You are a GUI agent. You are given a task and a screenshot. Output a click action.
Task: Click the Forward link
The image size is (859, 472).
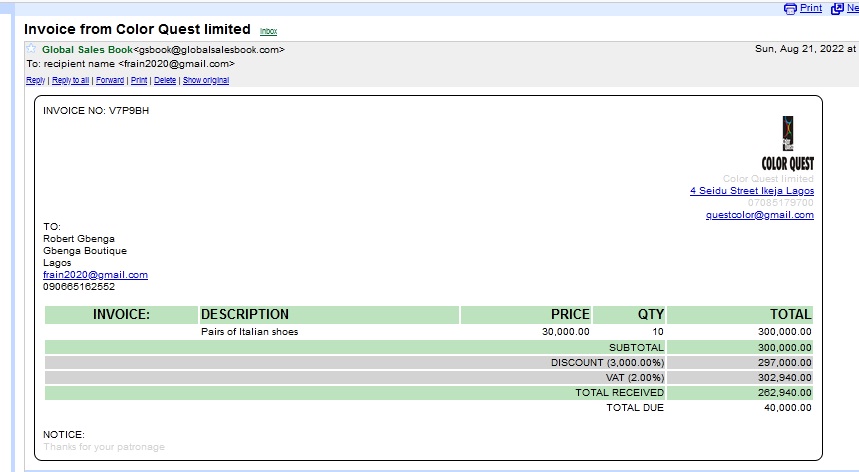pyautogui.click(x=110, y=80)
